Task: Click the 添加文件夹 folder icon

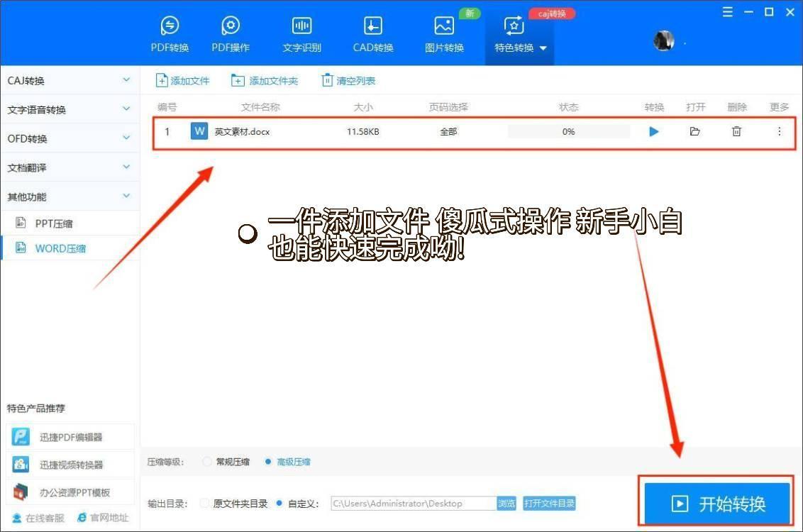Action: coord(238,80)
